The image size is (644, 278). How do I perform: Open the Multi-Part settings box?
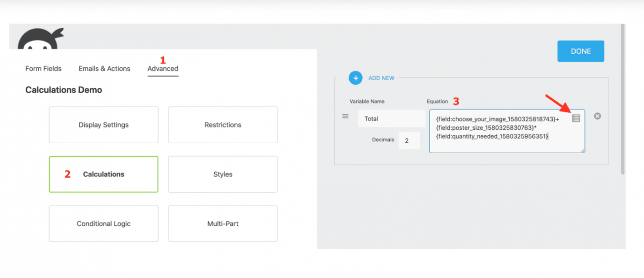(223, 224)
